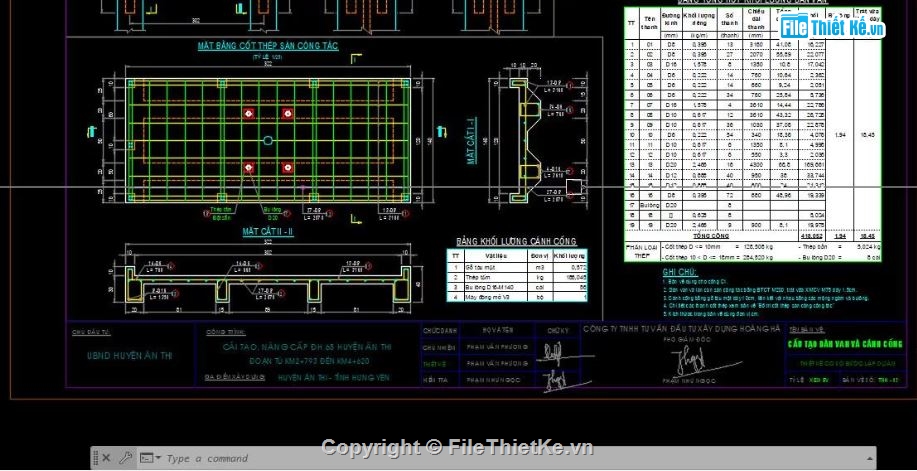Select the Gỗ tàu mặt table cell
Viewport: 917px width, 471px height.
click(495, 266)
